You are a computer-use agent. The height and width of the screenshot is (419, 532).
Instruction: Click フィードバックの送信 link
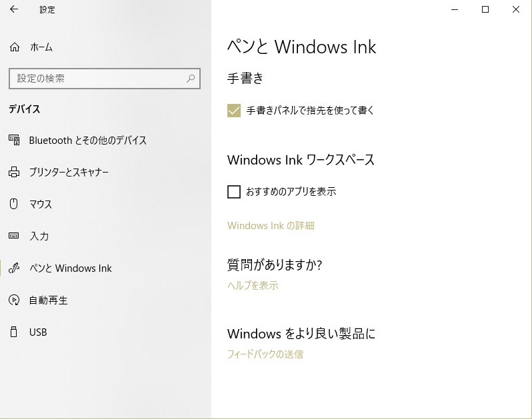click(265, 354)
